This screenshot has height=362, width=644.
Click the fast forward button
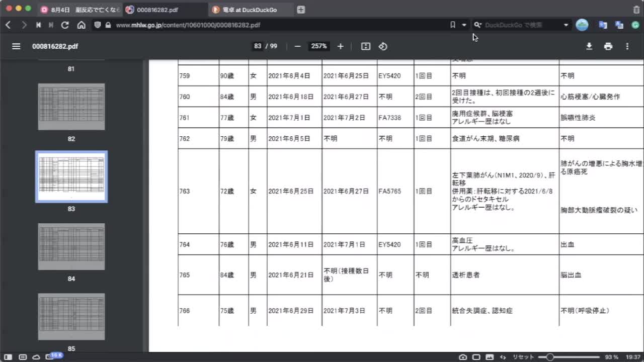click(x=51, y=25)
